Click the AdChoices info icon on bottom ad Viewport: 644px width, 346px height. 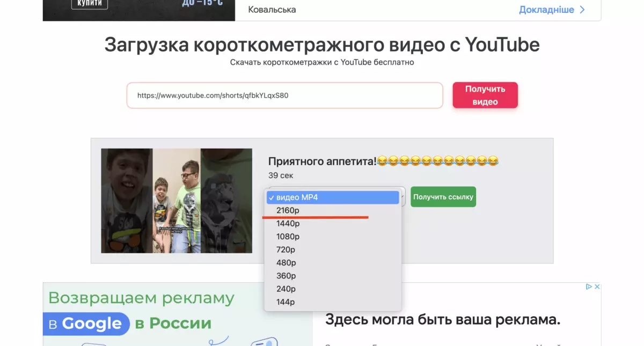tap(589, 287)
